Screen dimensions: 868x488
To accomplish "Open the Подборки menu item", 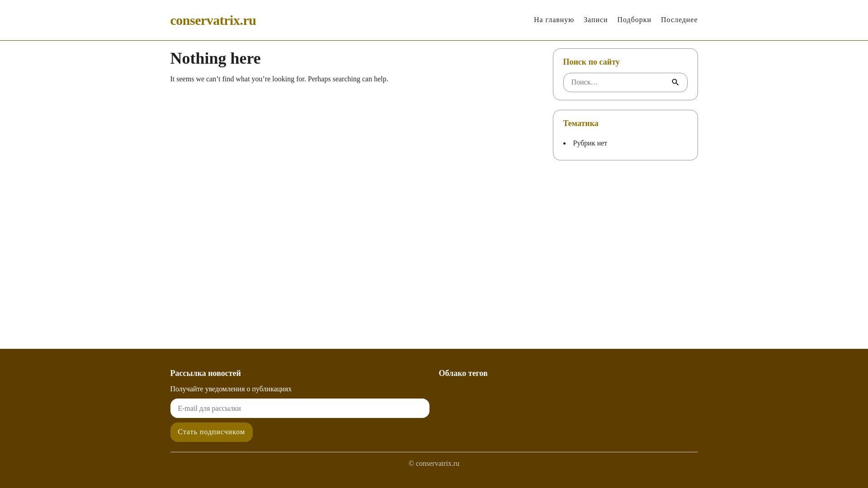I will click(x=634, y=20).
